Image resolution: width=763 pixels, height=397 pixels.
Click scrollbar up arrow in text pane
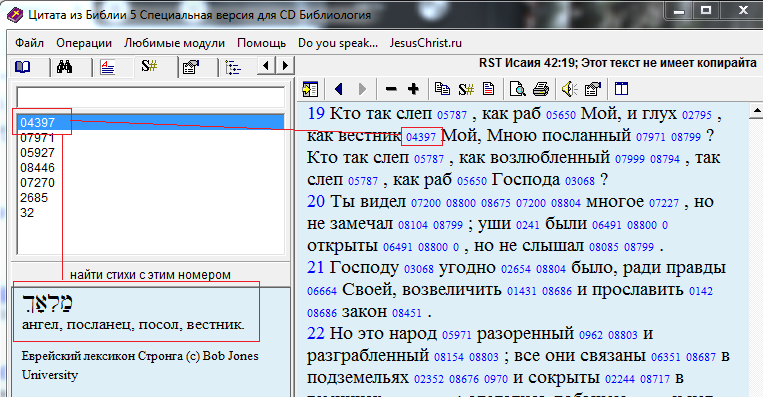(x=757, y=111)
